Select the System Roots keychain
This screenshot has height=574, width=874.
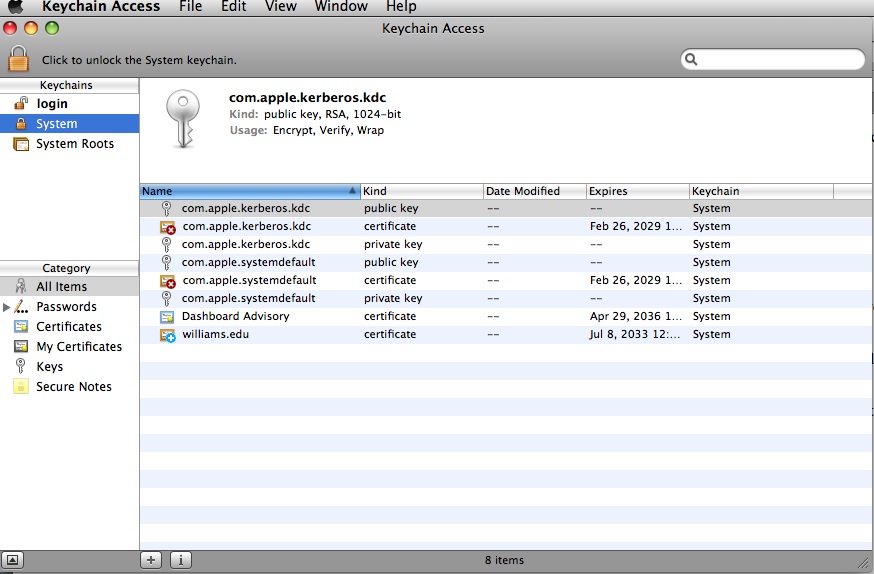pos(70,144)
